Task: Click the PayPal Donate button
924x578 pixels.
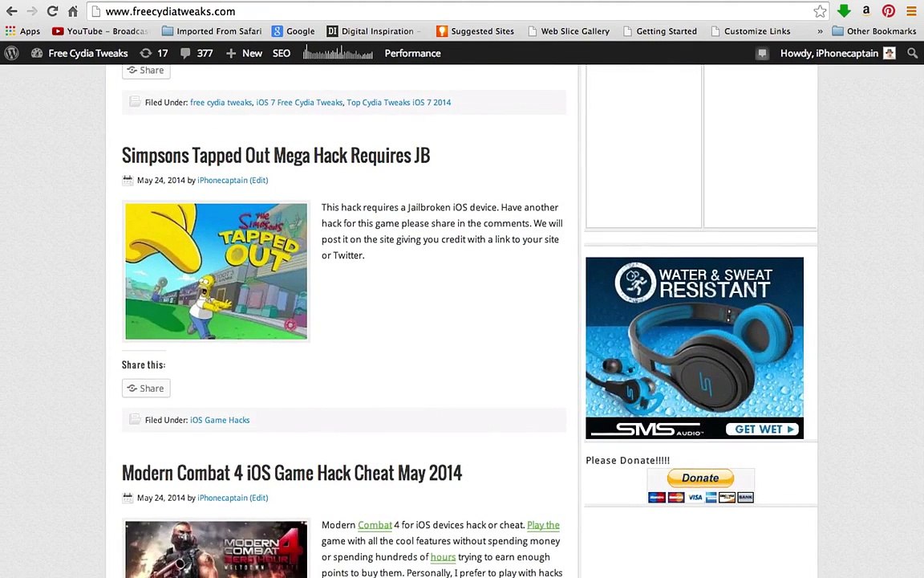Action: tap(700, 478)
